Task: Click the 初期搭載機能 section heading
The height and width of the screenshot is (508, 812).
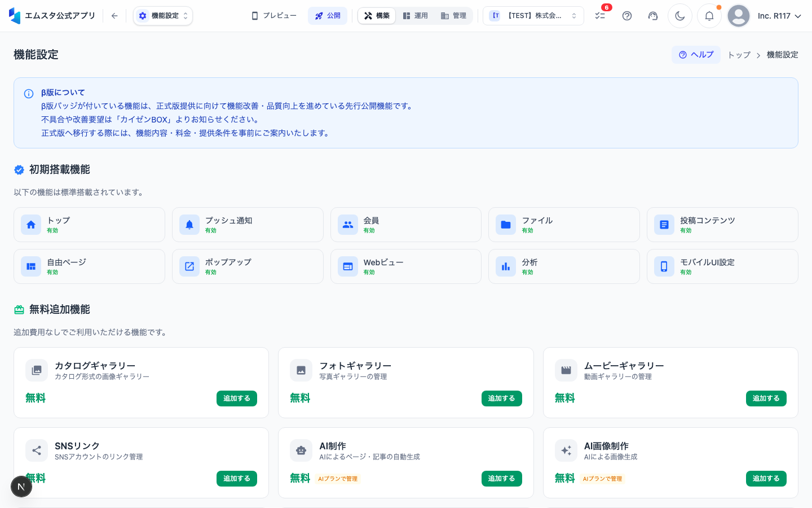Action: 60,170
